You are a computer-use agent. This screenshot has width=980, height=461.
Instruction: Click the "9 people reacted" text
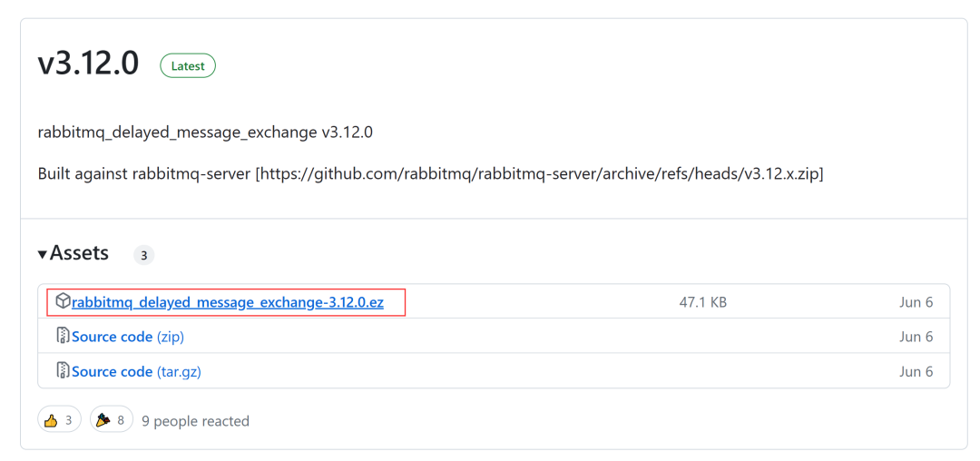pyautogui.click(x=195, y=421)
